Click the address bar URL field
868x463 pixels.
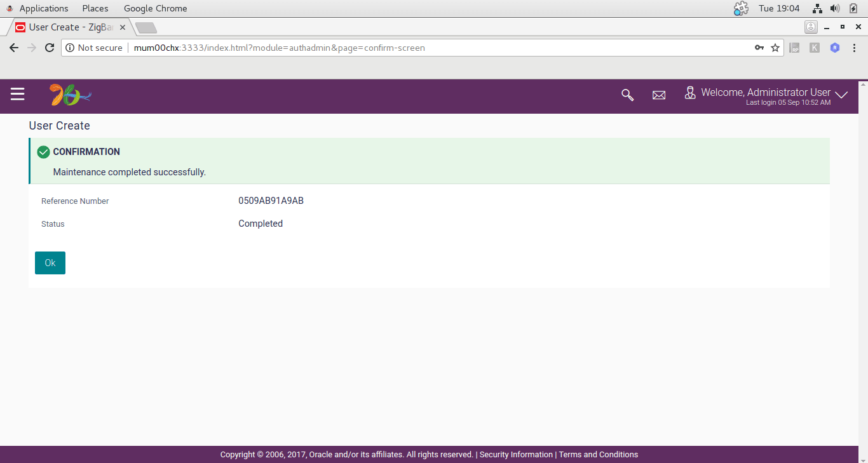(x=422, y=48)
